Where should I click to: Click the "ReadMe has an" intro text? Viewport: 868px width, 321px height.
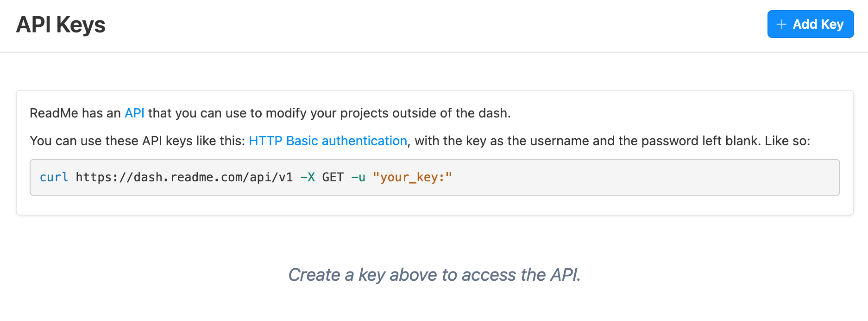[75, 113]
